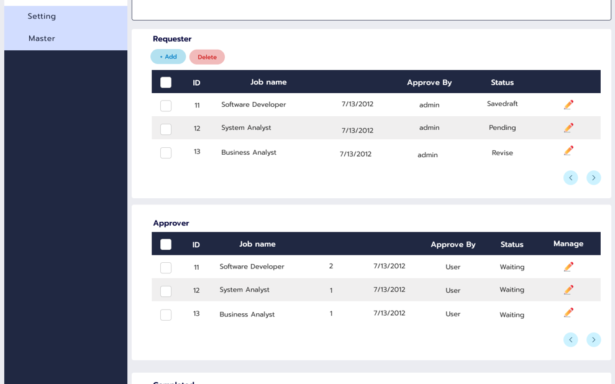615x384 pixels.
Task: Click System Analyst in Requester table
Action: tap(246, 128)
